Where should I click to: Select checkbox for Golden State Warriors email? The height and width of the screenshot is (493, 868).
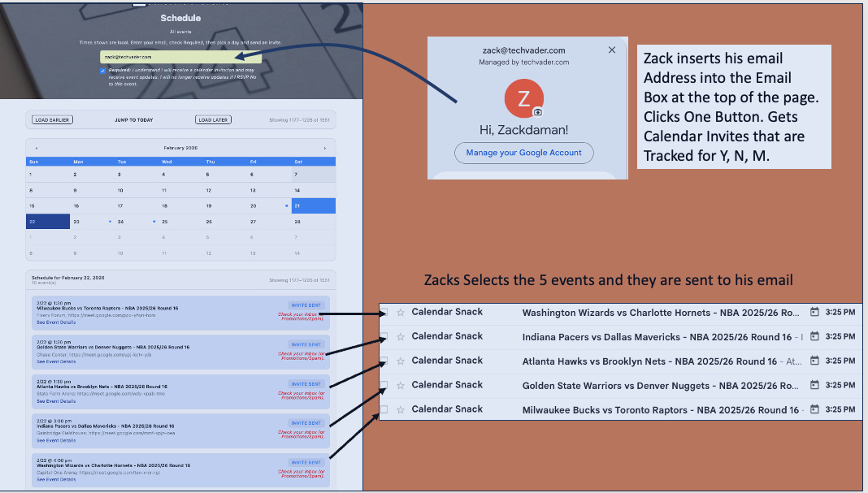point(384,385)
